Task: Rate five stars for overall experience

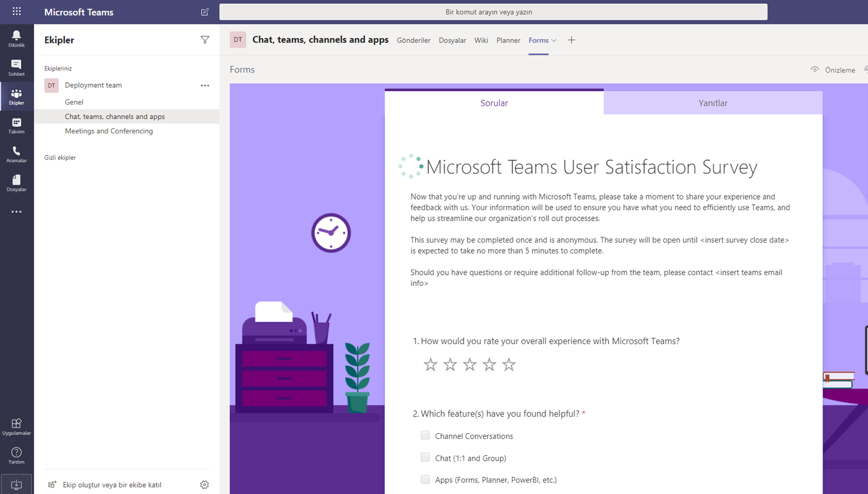Action: click(509, 364)
